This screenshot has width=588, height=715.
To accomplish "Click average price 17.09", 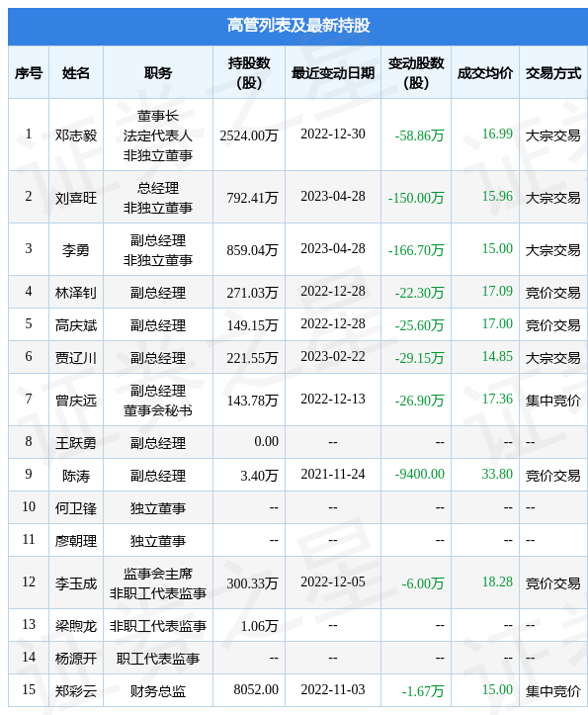I will tap(497, 292).
